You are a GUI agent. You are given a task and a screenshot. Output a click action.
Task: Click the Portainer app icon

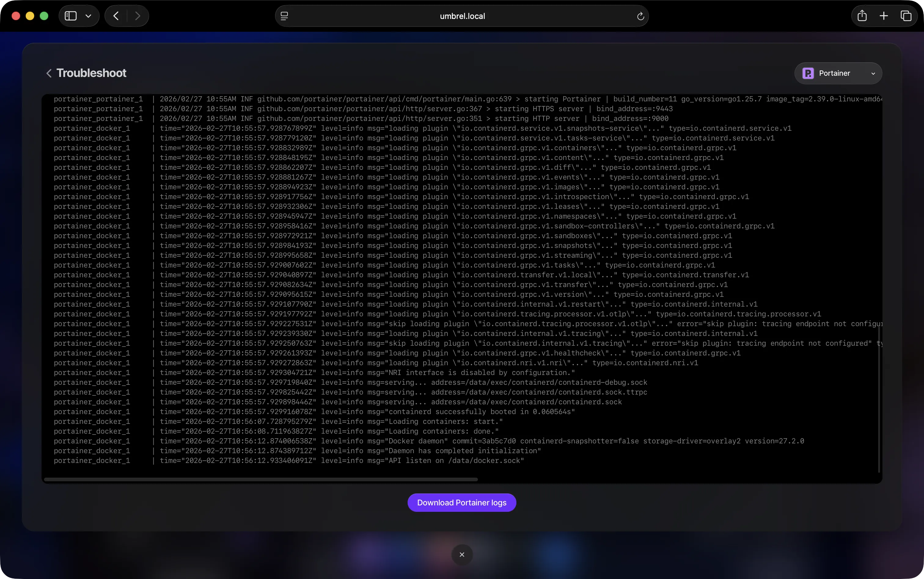pyautogui.click(x=807, y=73)
